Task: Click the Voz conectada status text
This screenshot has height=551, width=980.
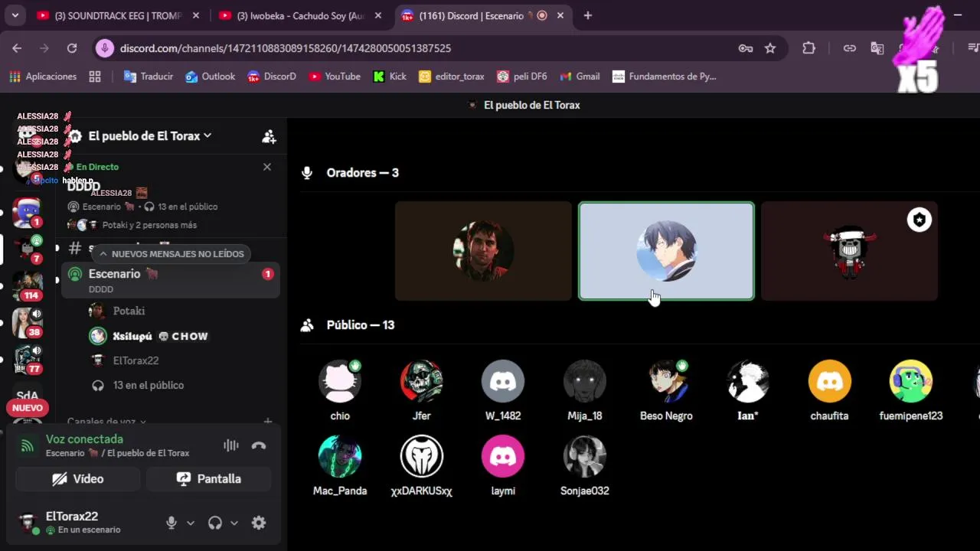Action: tap(84, 439)
